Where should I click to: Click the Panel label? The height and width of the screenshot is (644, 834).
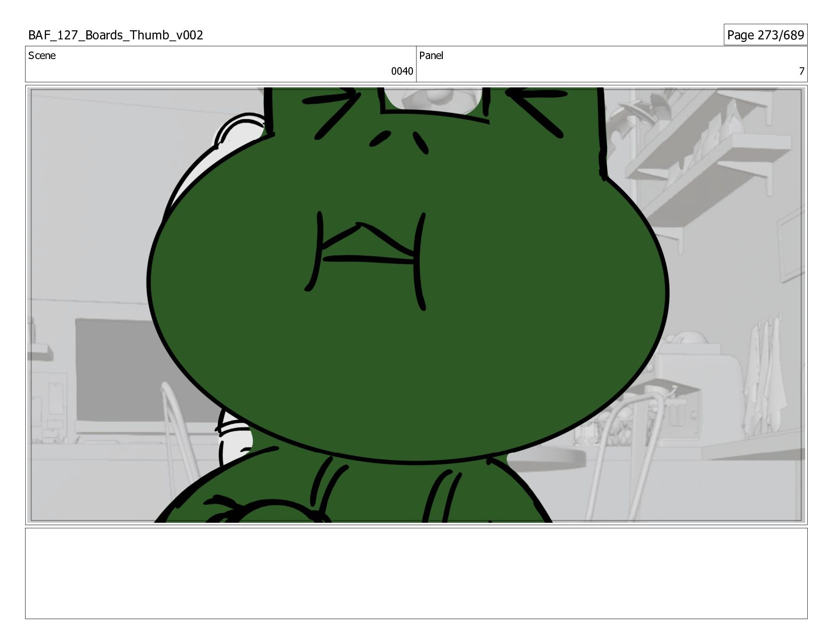431,56
